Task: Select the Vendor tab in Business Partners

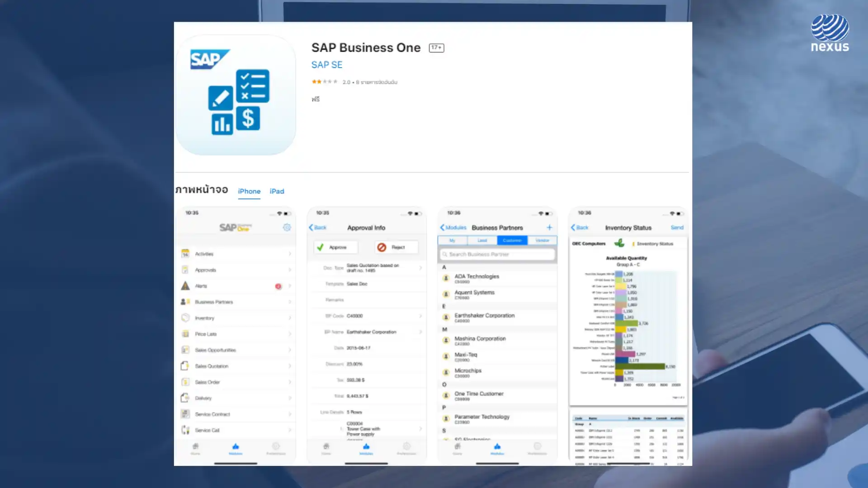Action: click(541, 239)
